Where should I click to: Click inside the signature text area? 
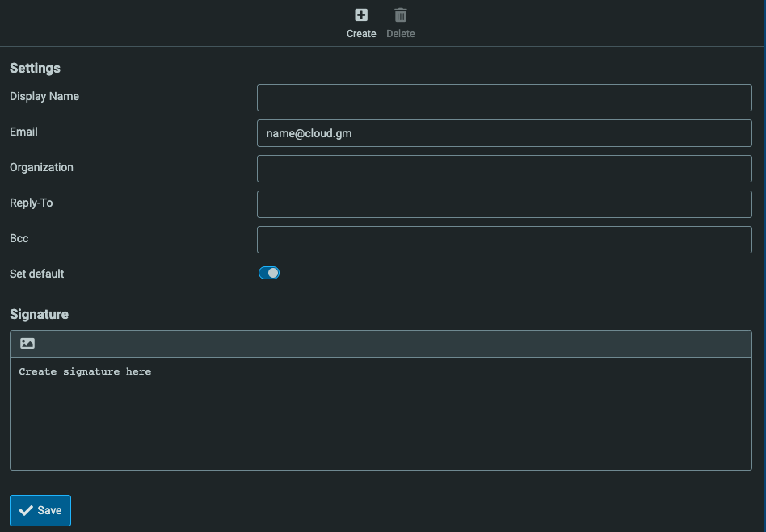(380, 413)
